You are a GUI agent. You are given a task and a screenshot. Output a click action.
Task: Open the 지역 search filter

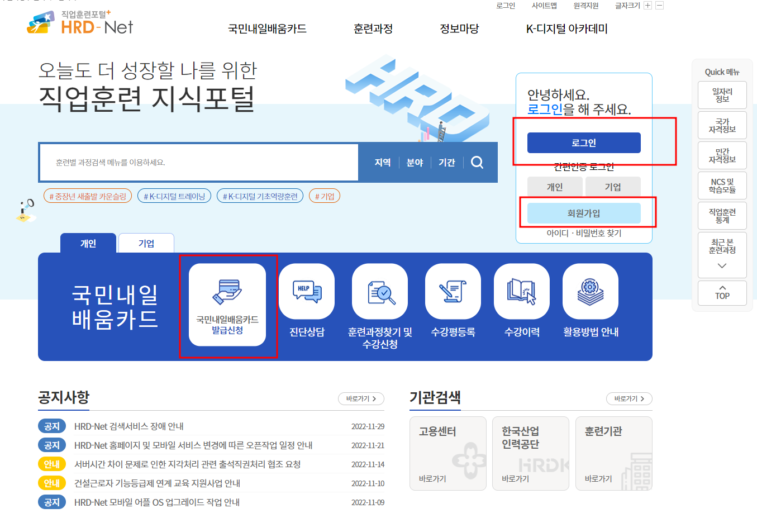point(383,162)
